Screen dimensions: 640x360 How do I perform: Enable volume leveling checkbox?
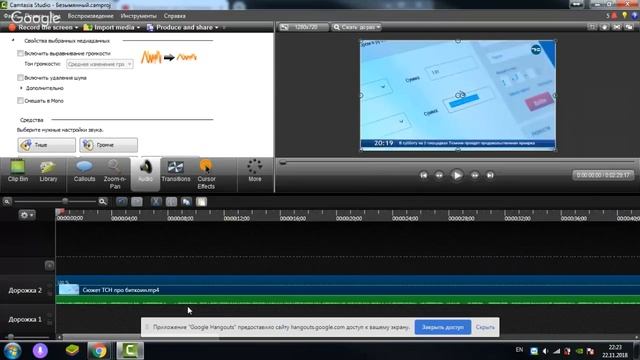coord(20,53)
